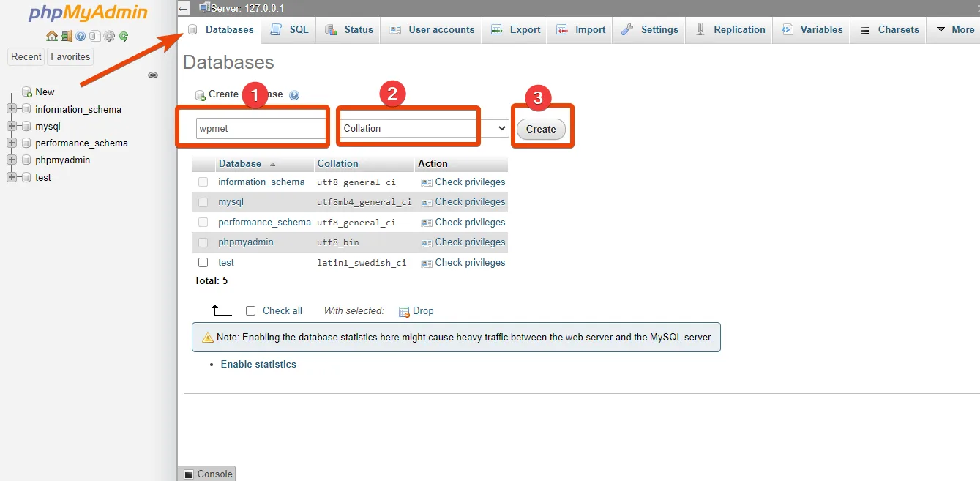
Task: Open the User accounts tab
Action: click(432, 30)
